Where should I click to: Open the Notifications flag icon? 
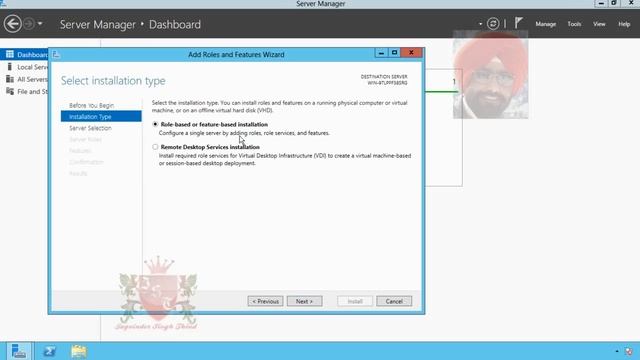[x=518, y=23]
